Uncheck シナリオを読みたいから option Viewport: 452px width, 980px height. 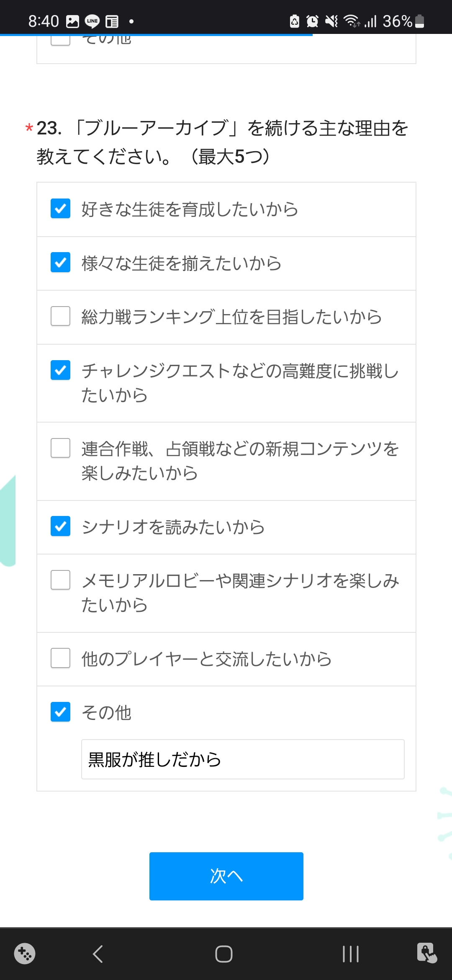(x=61, y=526)
